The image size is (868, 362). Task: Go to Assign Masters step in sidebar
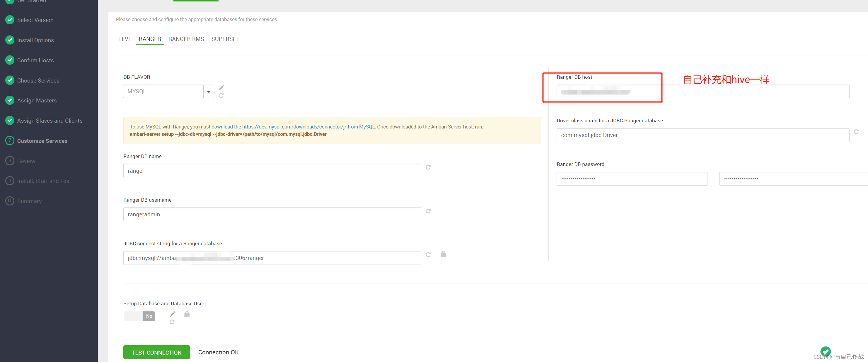tap(37, 101)
